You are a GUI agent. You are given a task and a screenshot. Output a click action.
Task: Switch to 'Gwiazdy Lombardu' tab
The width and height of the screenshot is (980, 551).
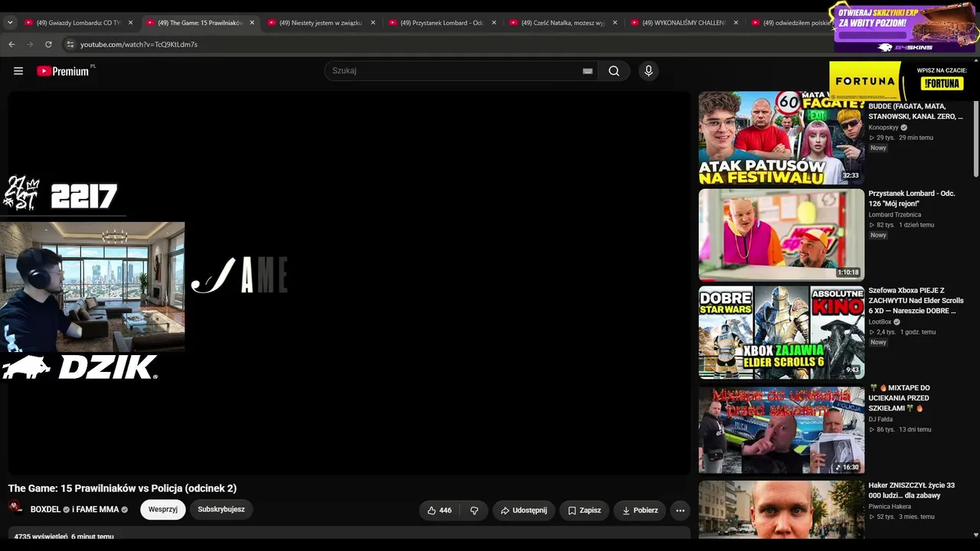pos(79,23)
